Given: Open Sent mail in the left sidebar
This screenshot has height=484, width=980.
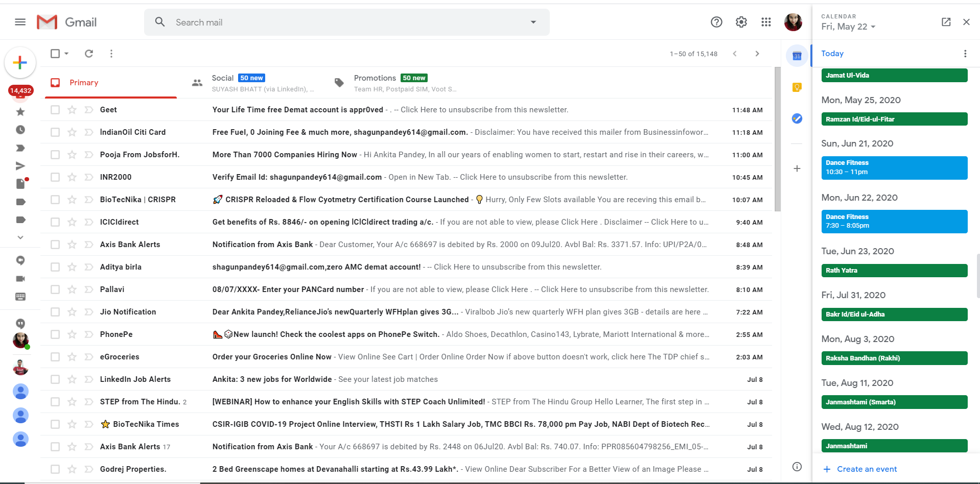Looking at the screenshot, I should pos(20,165).
